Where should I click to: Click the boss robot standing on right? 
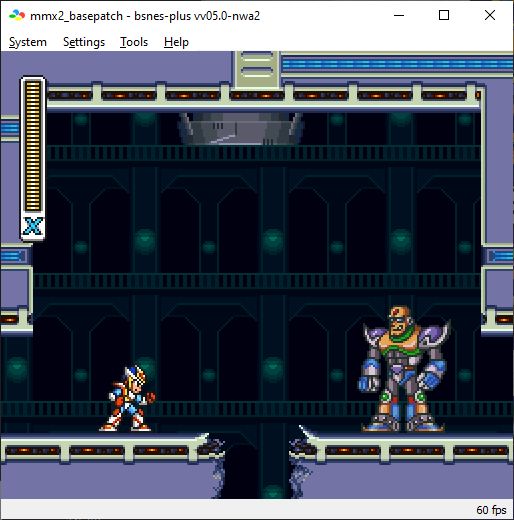pyautogui.click(x=404, y=369)
